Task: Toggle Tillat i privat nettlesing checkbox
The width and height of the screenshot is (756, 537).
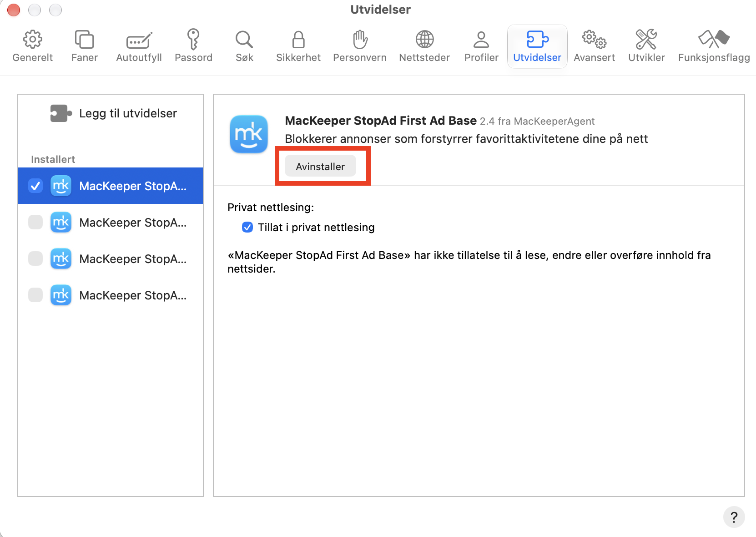Action: [x=247, y=227]
